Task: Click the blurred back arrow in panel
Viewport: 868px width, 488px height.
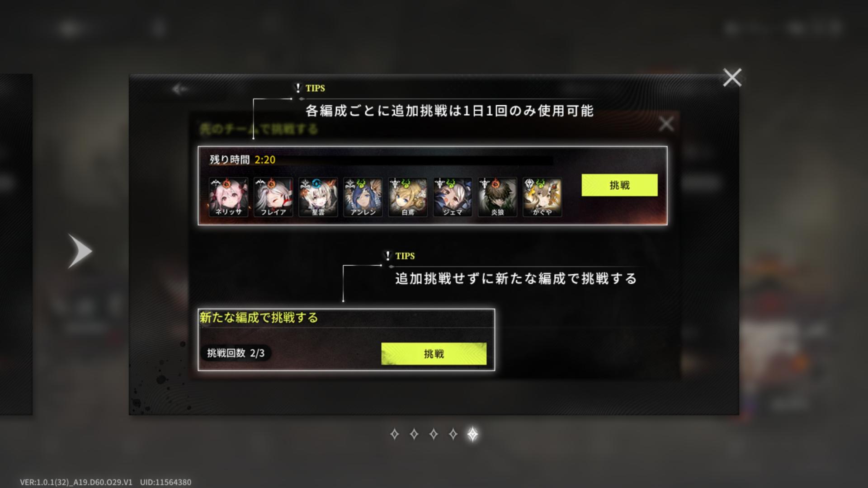Action: (x=180, y=89)
